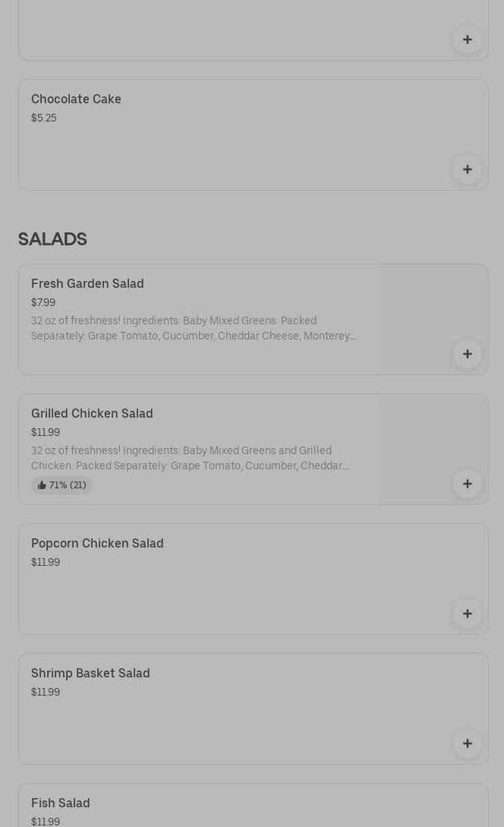Open Popcorn Chicken Salad details
Screen dimensions: 504x827
coord(97,544)
